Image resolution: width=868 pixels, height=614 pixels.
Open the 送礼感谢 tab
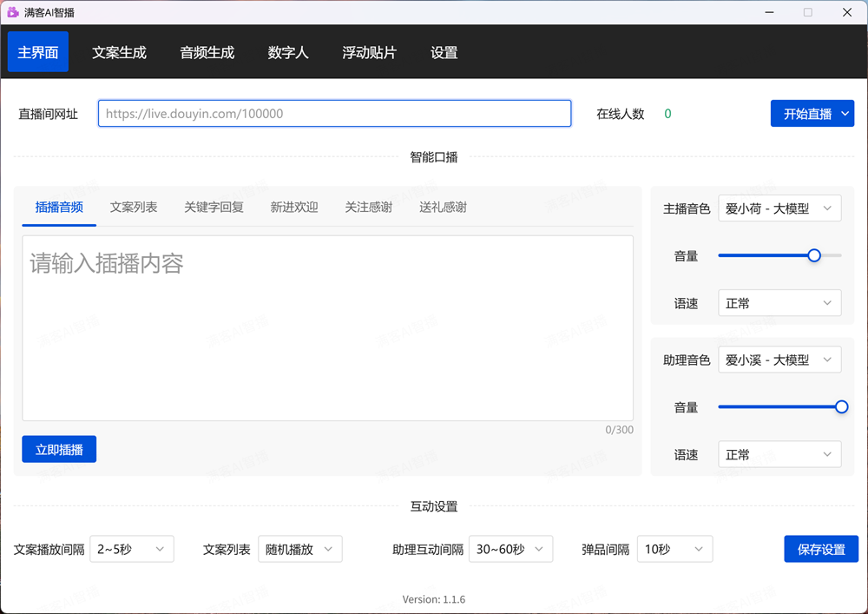click(443, 208)
